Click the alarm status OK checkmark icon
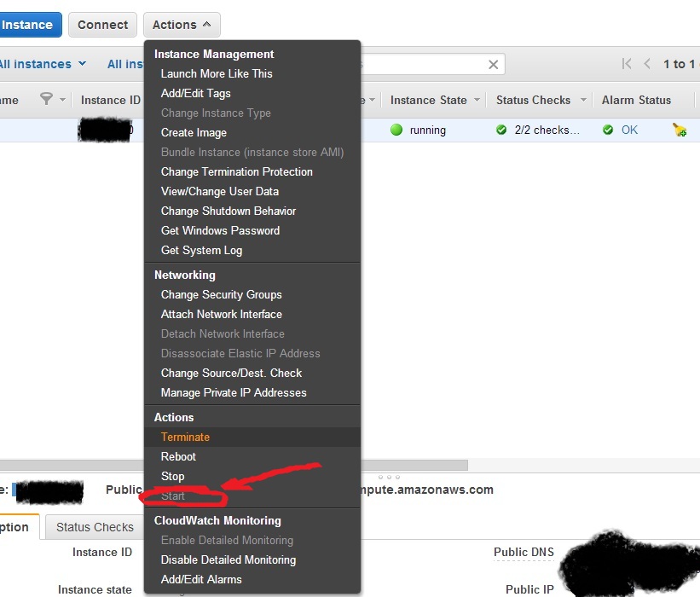 click(x=608, y=130)
